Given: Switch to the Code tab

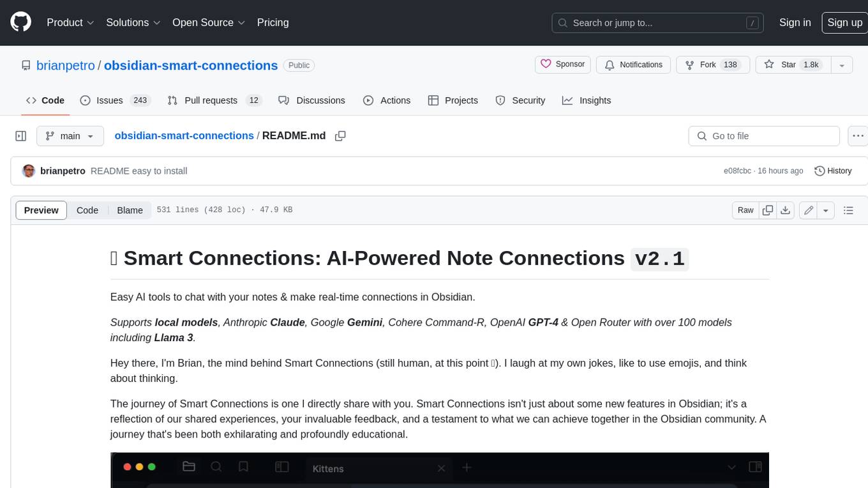Looking at the screenshot, I should click(x=45, y=100).
